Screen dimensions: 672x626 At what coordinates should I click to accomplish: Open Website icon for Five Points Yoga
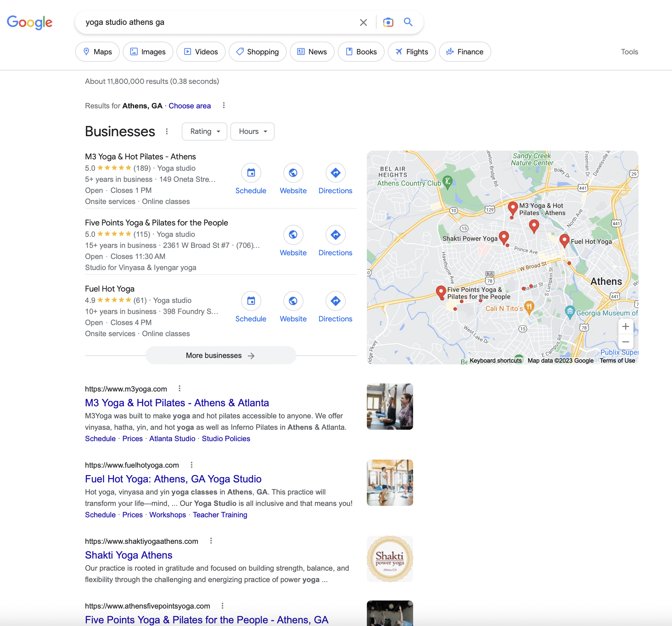[293, 235]
